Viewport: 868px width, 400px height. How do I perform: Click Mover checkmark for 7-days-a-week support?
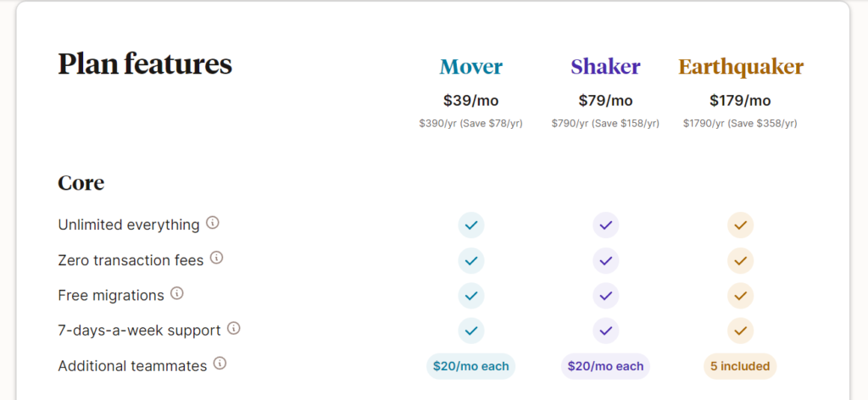pyautogui.click(x=471, y=331)
